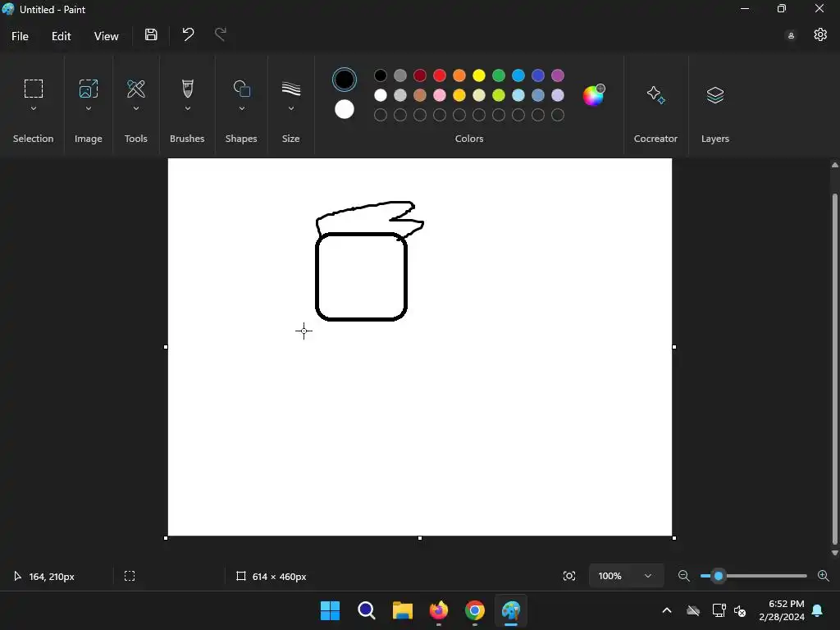Image resolution: width=840 pixels, height=630 pixels.
Task: Click the canvas bottom-right resize handle
Action: click(674, 538)
